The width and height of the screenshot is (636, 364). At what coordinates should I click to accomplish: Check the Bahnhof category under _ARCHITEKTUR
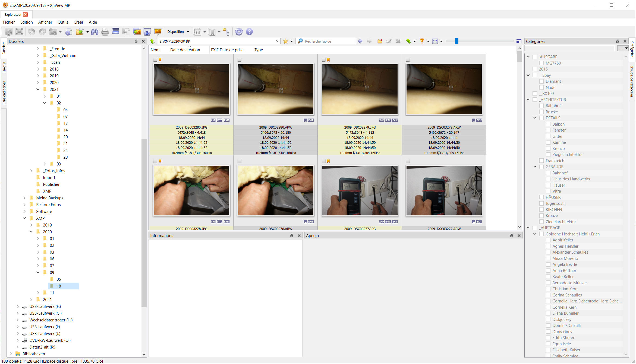pyautogui.click(x=541, y=106)
